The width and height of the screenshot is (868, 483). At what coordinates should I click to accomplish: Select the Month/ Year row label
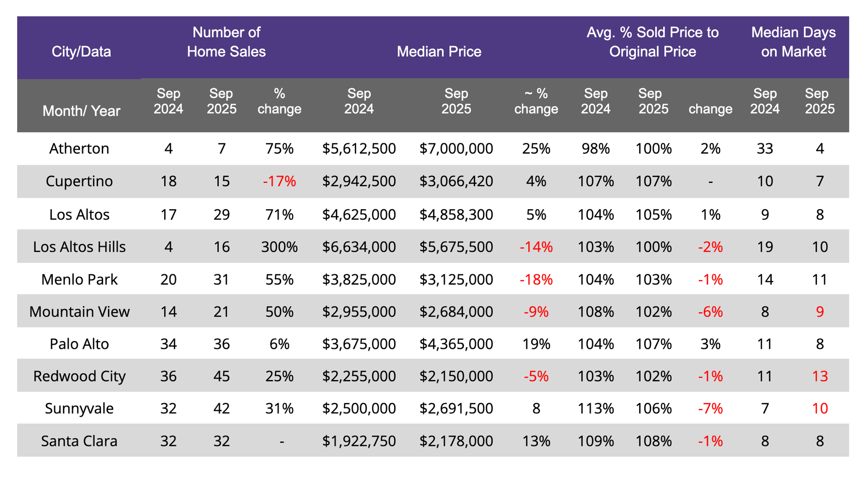pos(81,111)
